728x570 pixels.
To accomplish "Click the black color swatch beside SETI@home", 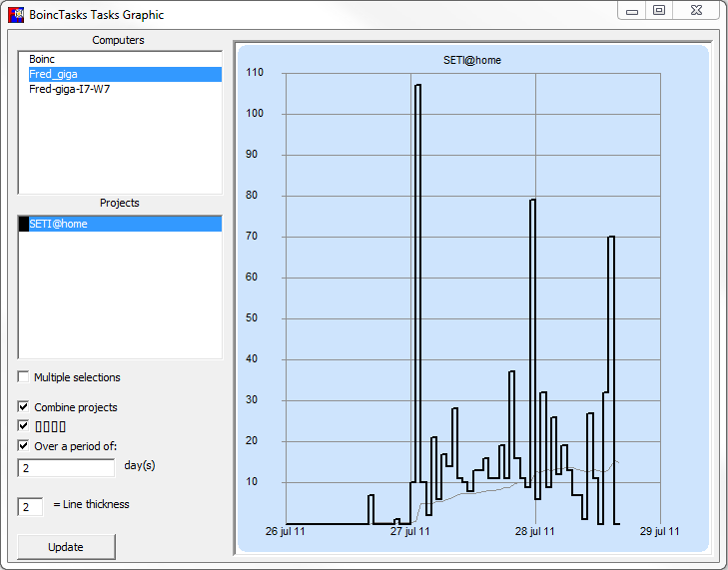I will [24, 224].
